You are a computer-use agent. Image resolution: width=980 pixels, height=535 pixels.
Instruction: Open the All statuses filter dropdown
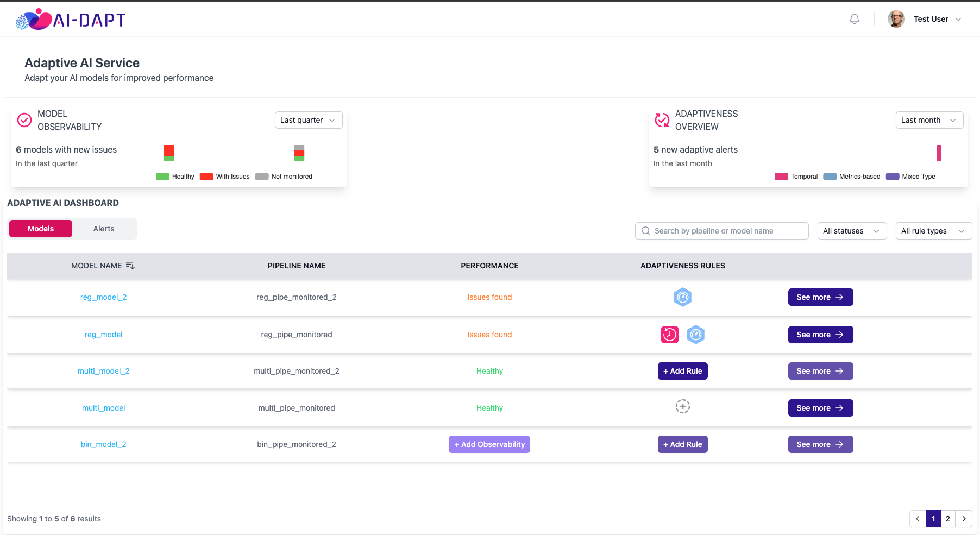852,231
